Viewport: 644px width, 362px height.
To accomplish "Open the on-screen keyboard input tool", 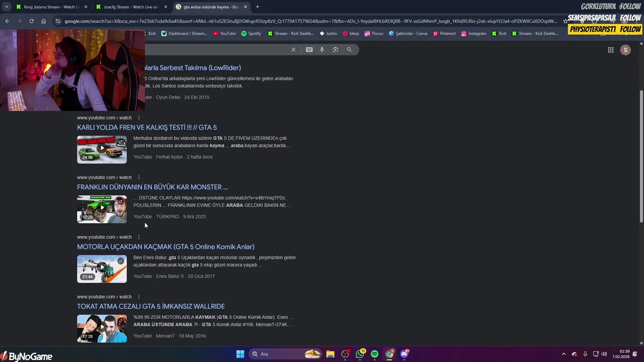I will point(309,49).
